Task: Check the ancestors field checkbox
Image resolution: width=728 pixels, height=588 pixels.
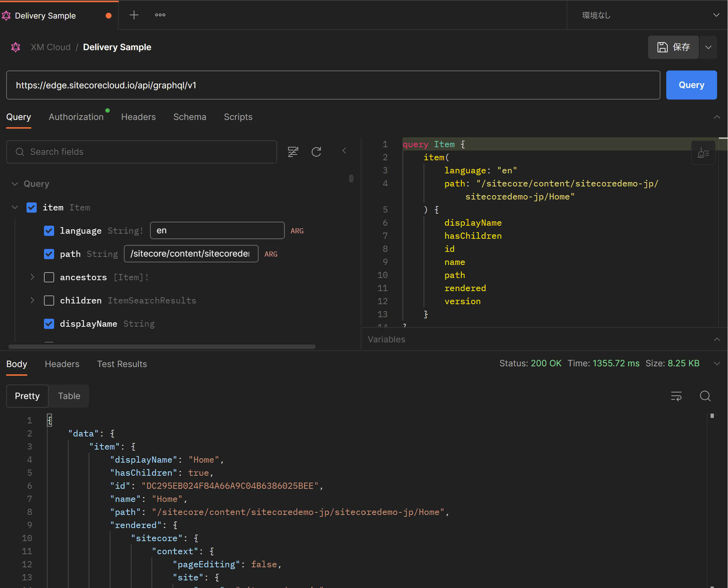Action: click(x=49, y=277)
